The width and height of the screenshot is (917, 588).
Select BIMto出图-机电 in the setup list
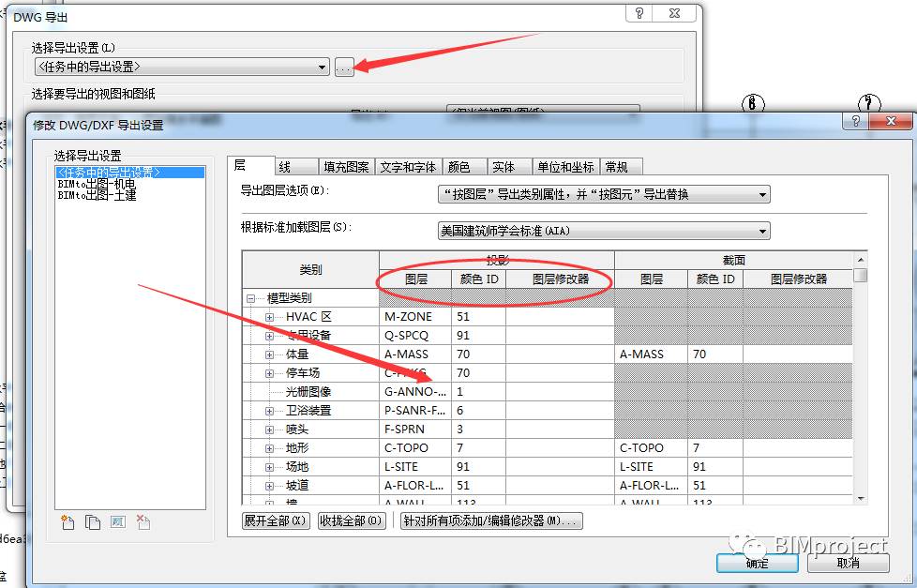click(x=97, y=184)
